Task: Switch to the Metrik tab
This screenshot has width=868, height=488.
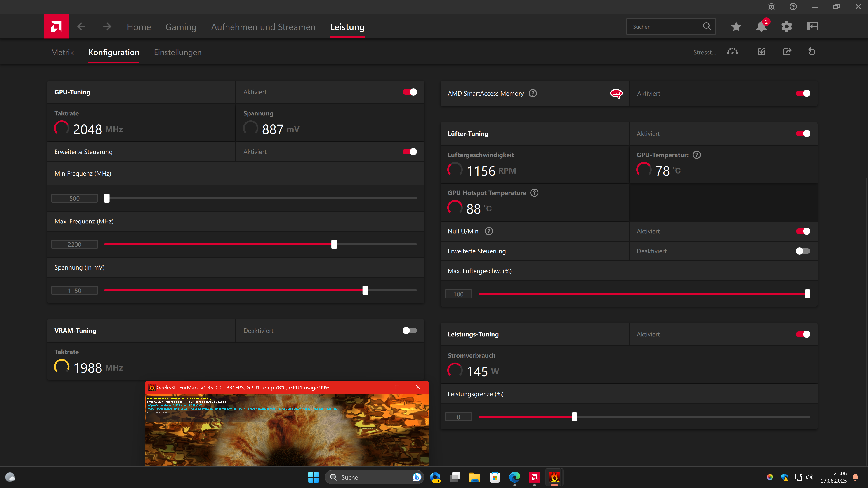Action: point(62,52)
